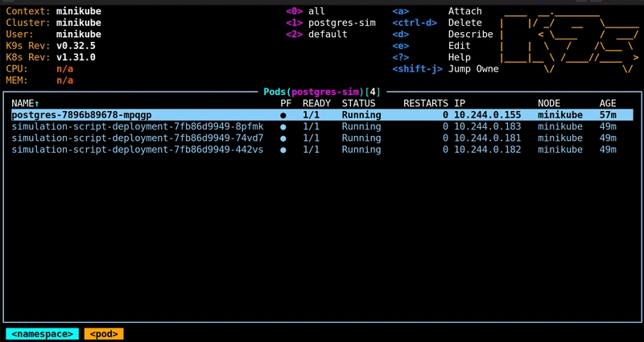Screen dimensions: 644x342
Task: Click the Help shortcut hint
Action: 431,57
